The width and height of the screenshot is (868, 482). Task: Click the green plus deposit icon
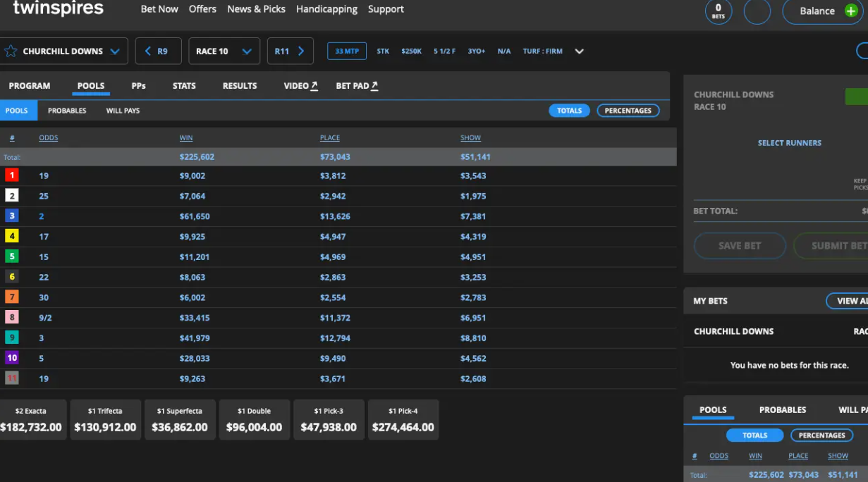click(x=850, y=11)
